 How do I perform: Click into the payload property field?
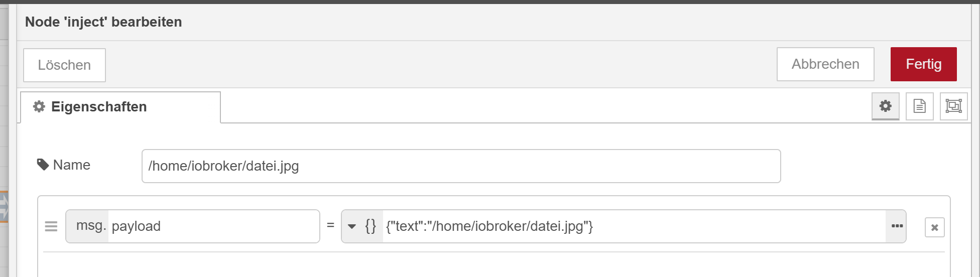(214, 226)
